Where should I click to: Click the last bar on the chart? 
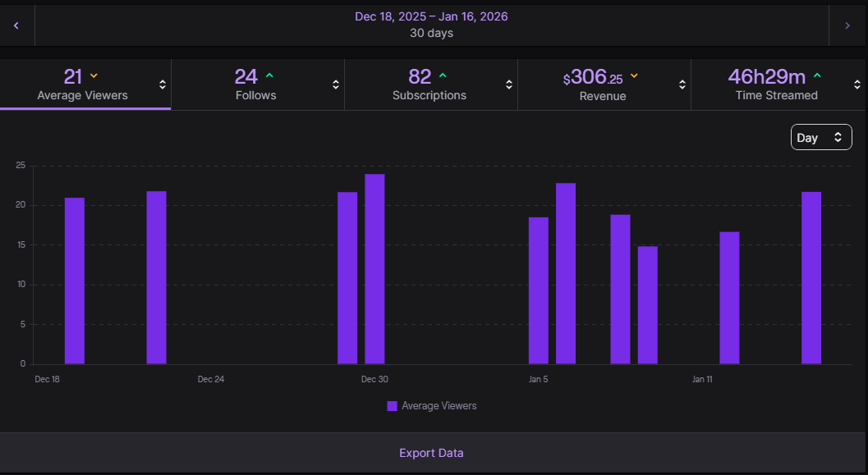[811, 277]
